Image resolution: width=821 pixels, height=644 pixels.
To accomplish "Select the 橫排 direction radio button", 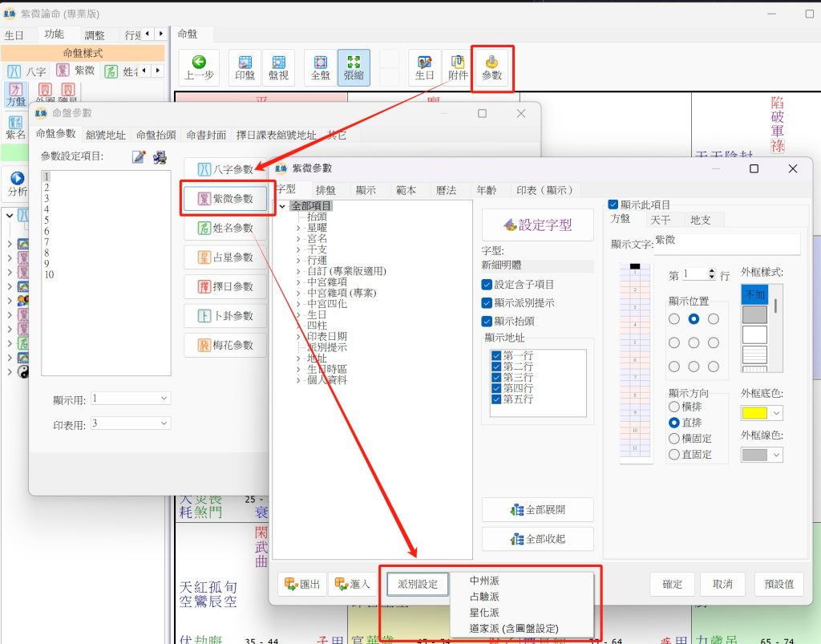I will click(674, 407).
